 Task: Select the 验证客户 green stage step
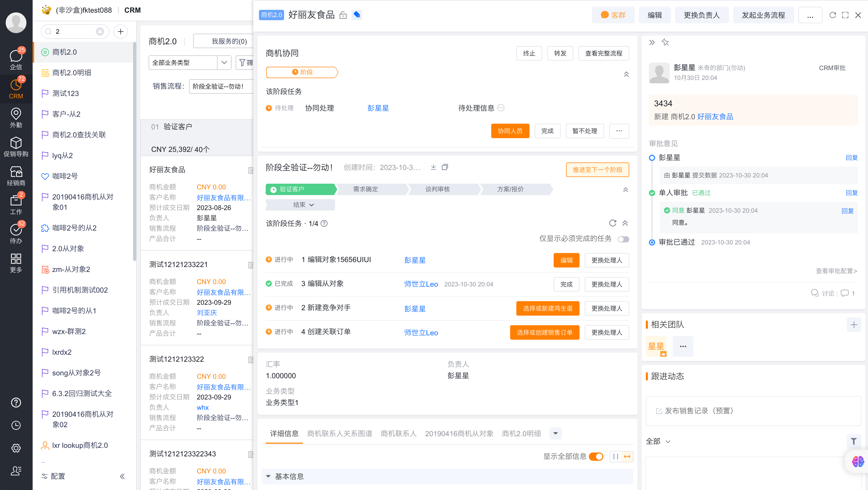click(x=301, y=189)
